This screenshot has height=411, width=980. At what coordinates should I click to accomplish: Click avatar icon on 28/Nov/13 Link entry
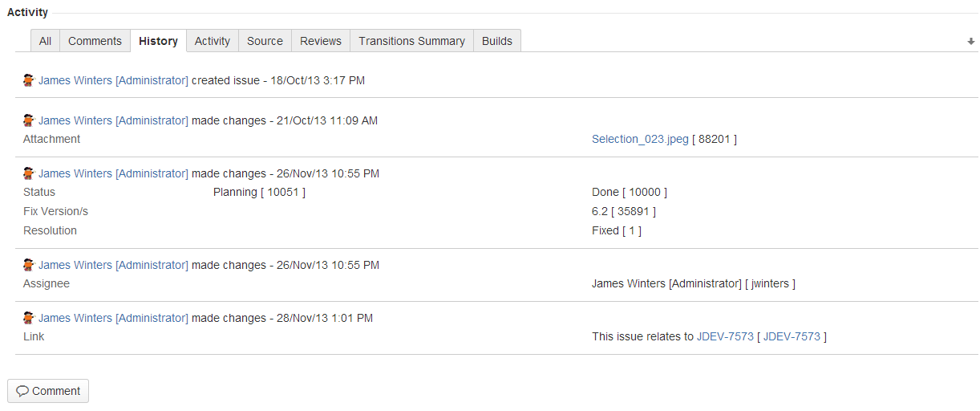(x=29, y=318)
